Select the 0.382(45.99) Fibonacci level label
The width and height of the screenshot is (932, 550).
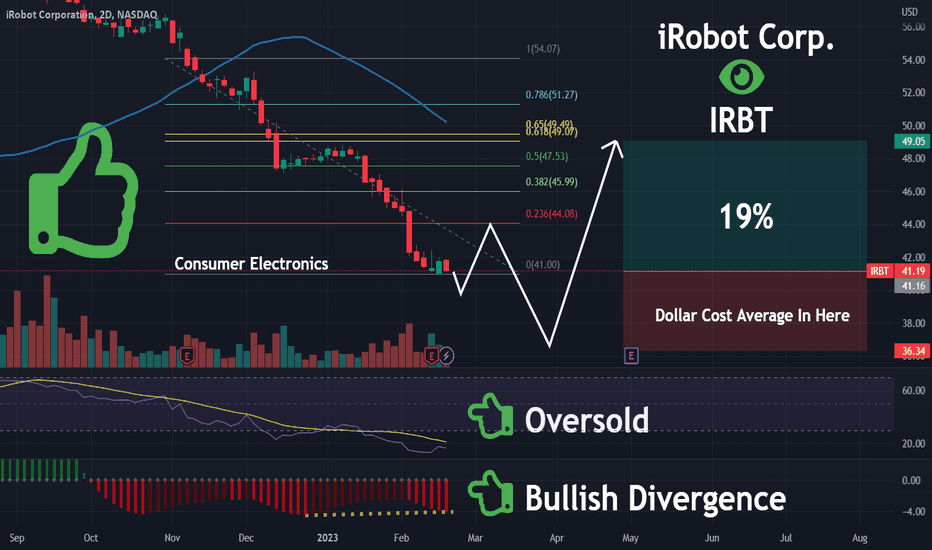point(551,182)
